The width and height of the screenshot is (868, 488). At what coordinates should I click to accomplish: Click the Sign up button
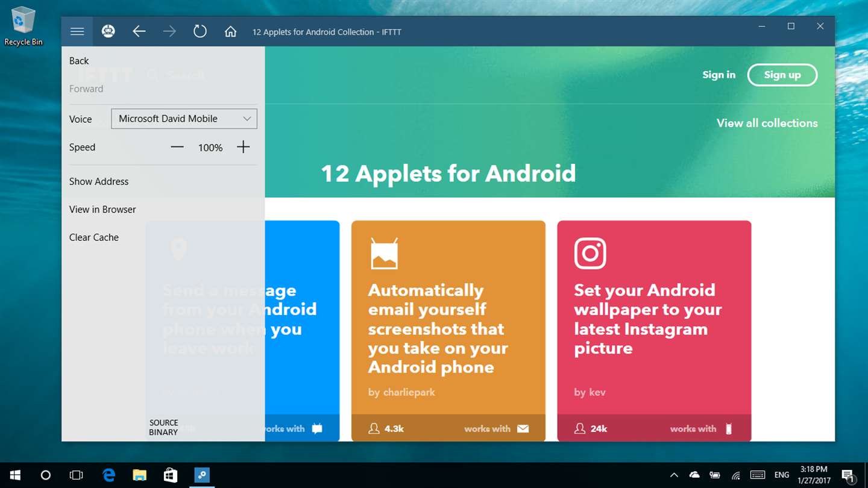[782, 75]
